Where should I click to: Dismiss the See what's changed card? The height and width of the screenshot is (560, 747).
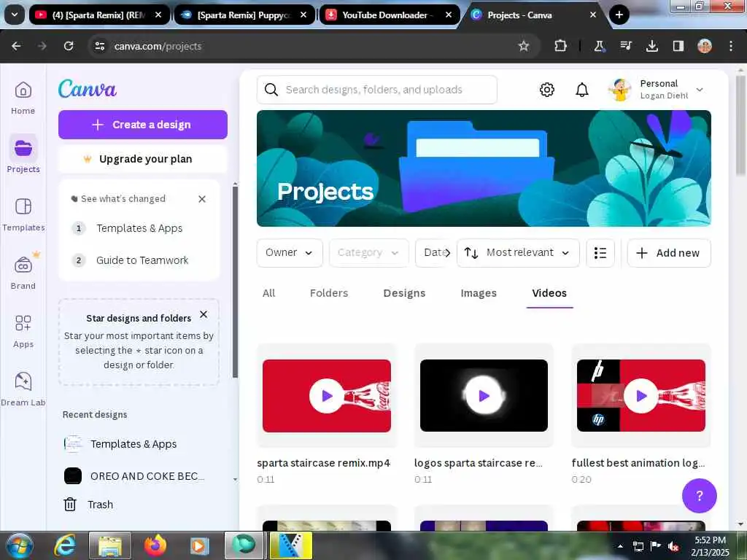pos(202,199)
